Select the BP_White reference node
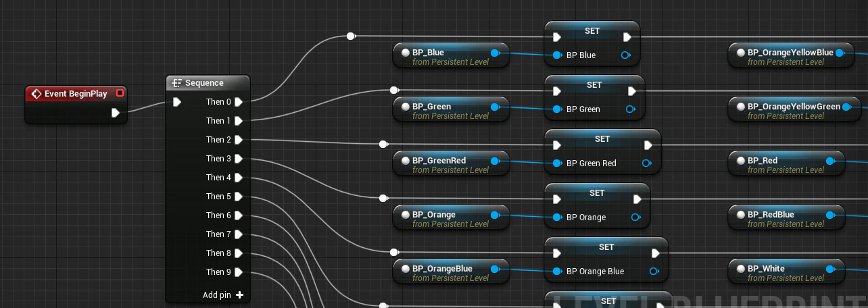The image size is (868, 308). point(786,272)
